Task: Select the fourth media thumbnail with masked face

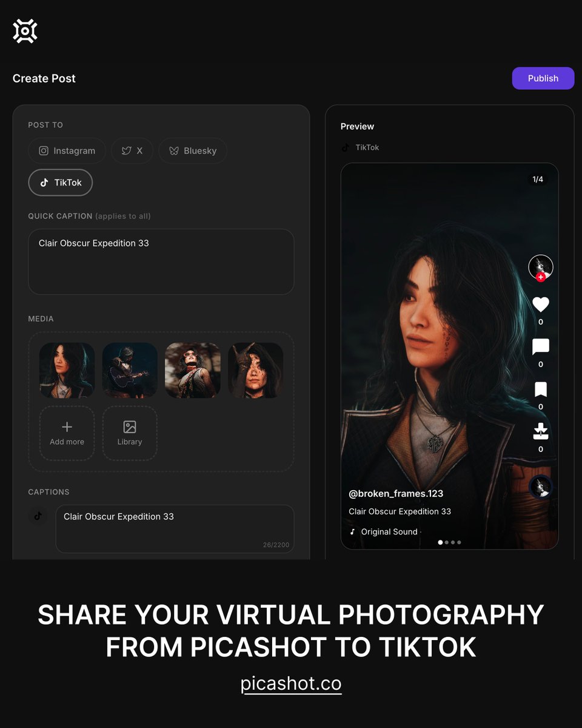Action: pyautogui.click(x=255, y=370)
